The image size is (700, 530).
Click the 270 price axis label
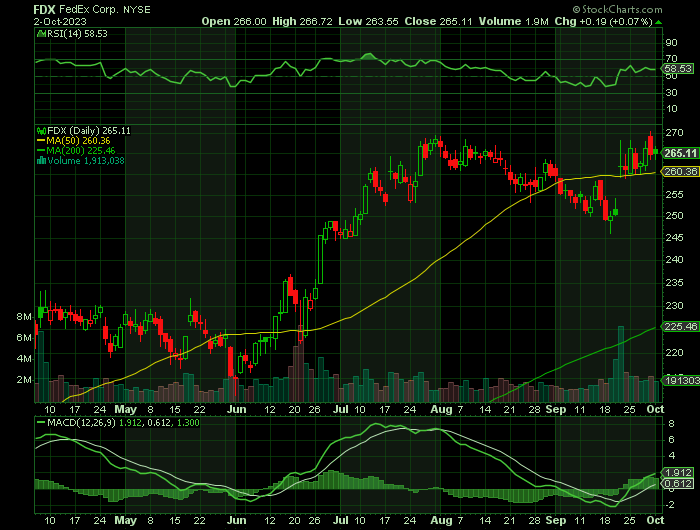(x=674, y=133)
